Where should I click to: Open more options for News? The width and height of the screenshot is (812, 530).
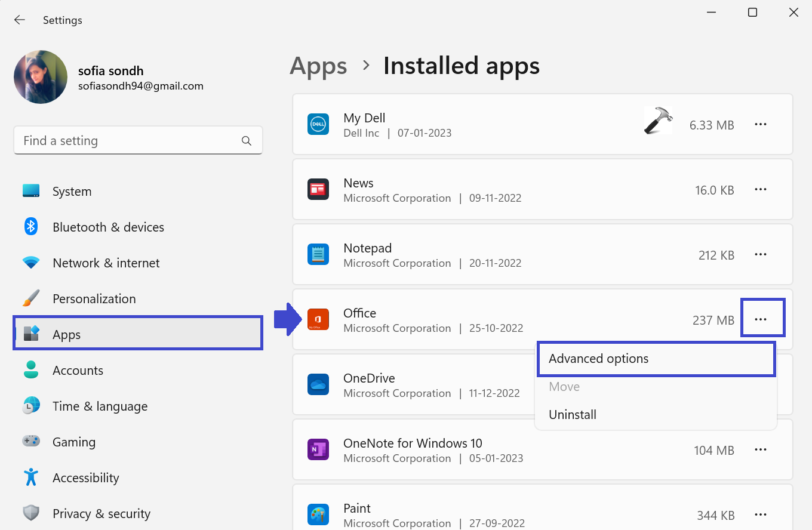coord(760,190)
